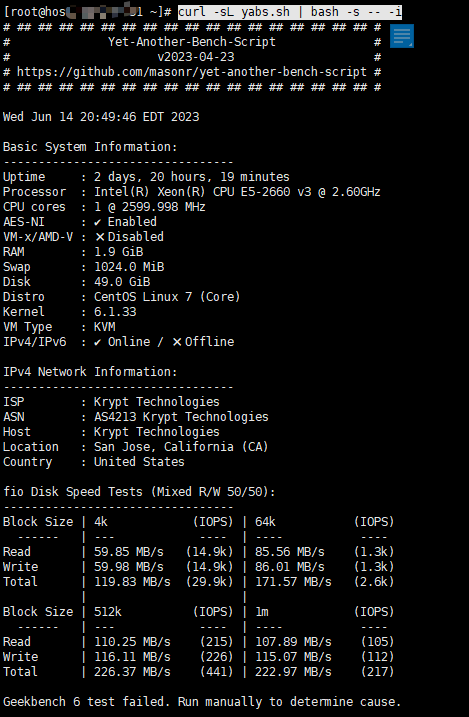Click the fio Disk Speed Tests heading
Image resolution: width=469 pixels, height=717 pixels.
coord(139,492)
